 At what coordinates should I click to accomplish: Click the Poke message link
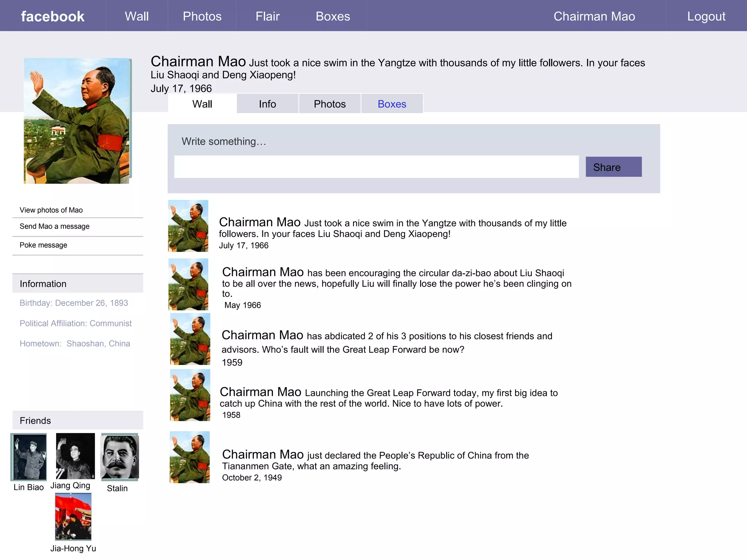43,245
